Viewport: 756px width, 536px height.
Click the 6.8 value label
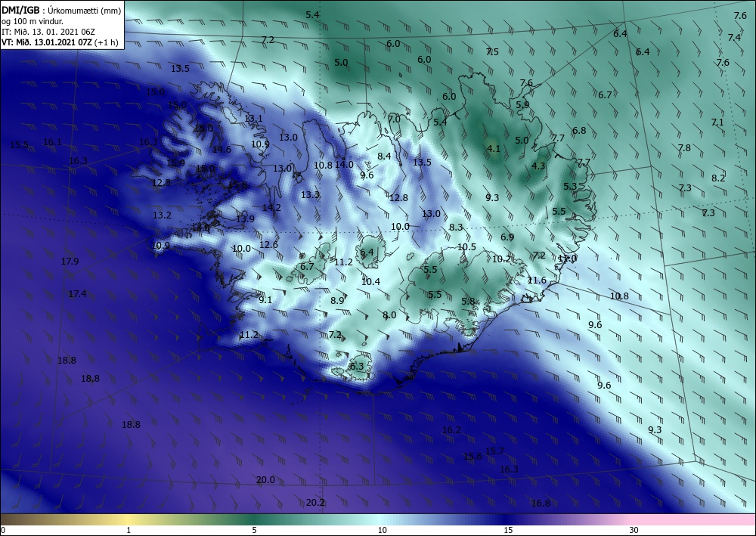579,131
